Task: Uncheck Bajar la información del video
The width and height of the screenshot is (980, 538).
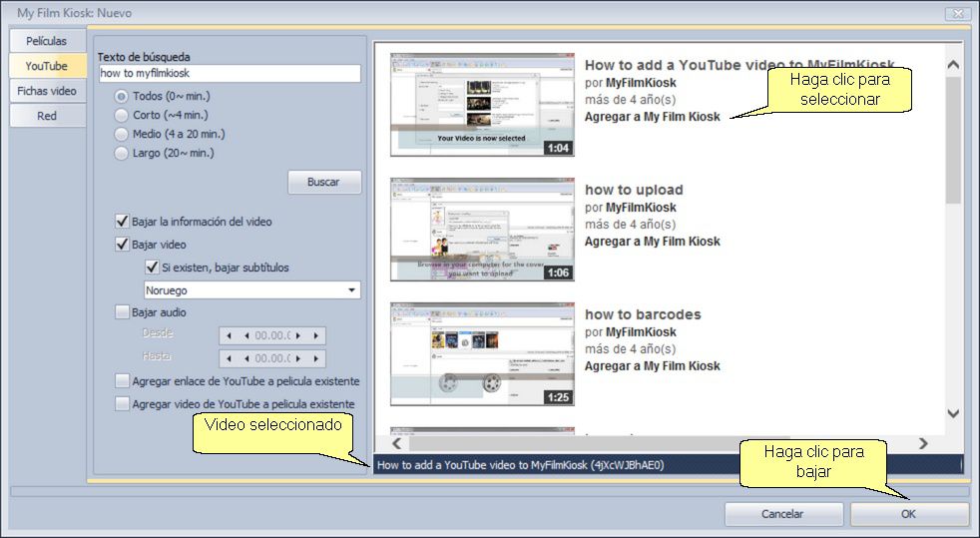Action: 123,222
